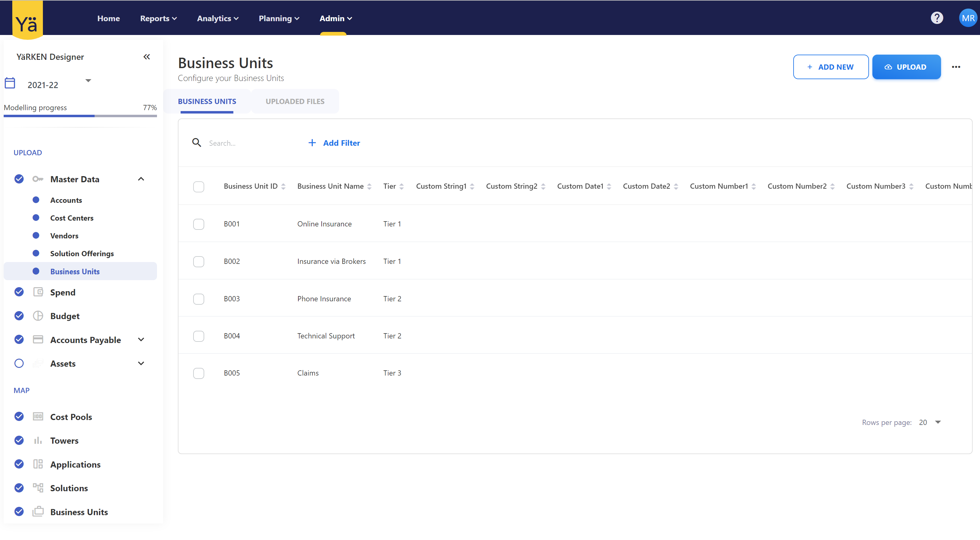Click the help question mark icon
980x540 pixels.
pyautogui.click(x=937, y=18)
